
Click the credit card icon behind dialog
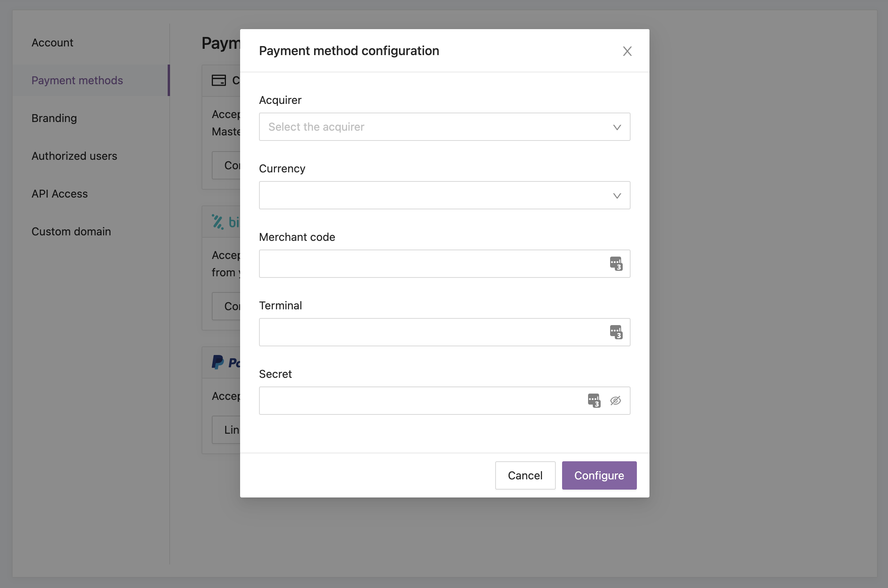(219, 80)
